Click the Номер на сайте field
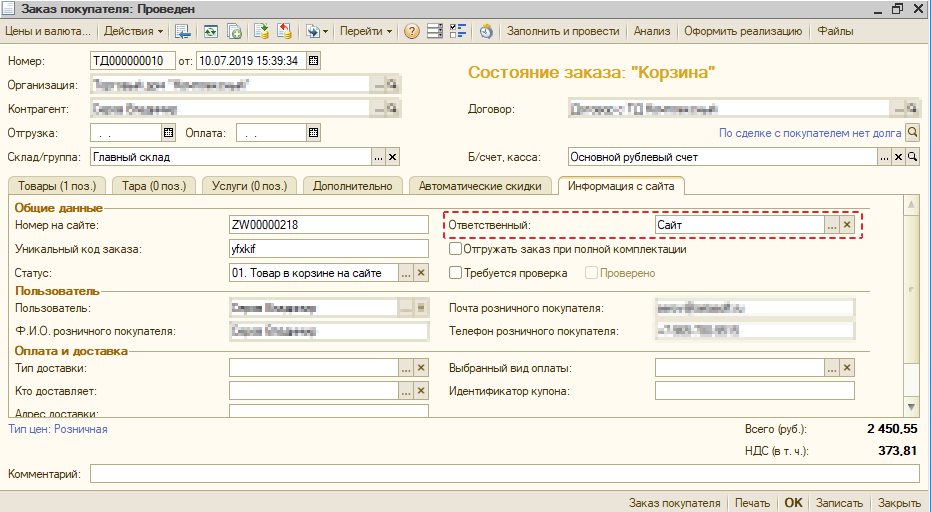This screenshot has width=931, height=512. point(328,225)
